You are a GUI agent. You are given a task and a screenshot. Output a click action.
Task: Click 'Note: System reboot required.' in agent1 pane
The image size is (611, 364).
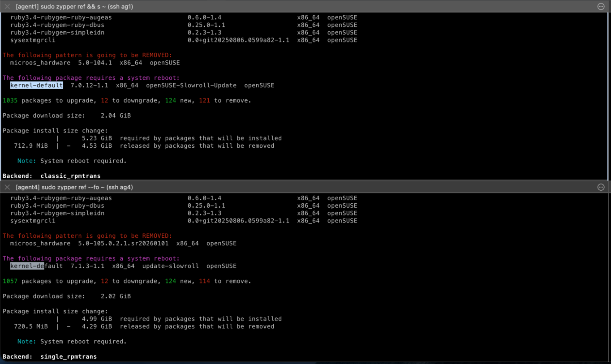[x=72, y=161]
